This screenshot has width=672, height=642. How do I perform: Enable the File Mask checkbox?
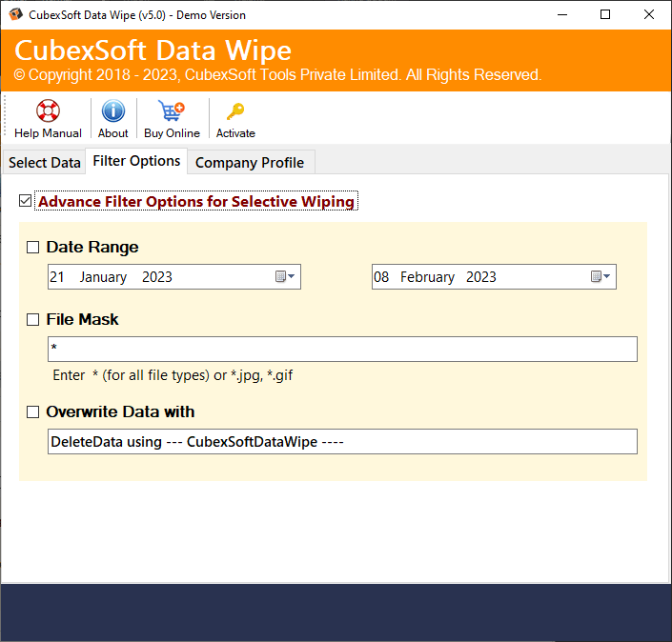(x=33, y=320)
